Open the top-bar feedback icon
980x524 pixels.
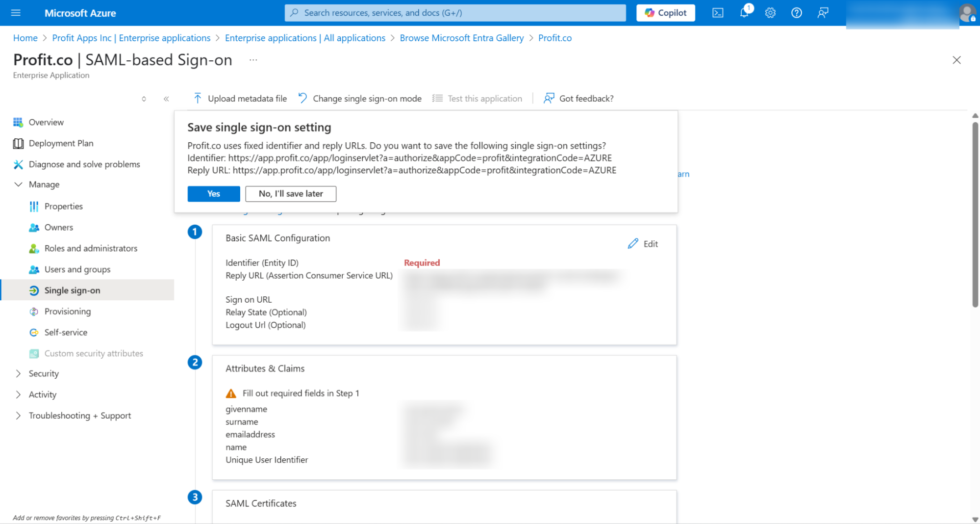pos(823,13)
